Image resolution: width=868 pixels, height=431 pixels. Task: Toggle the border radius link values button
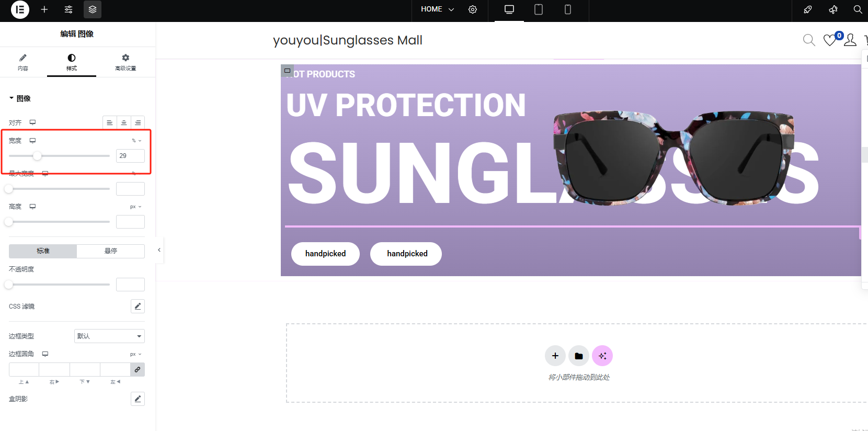[138, 370]
